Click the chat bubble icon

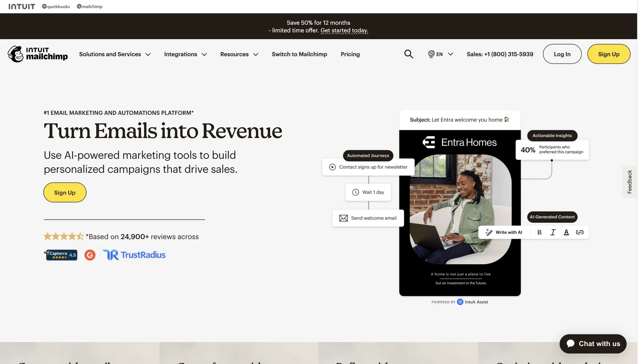click(571, 344)
